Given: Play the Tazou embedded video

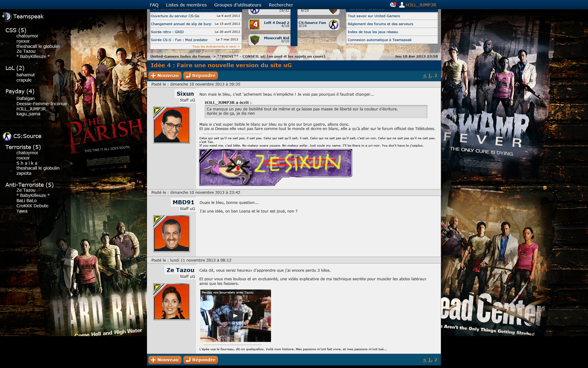Looking at the screenshot, I should pos(236,316).
